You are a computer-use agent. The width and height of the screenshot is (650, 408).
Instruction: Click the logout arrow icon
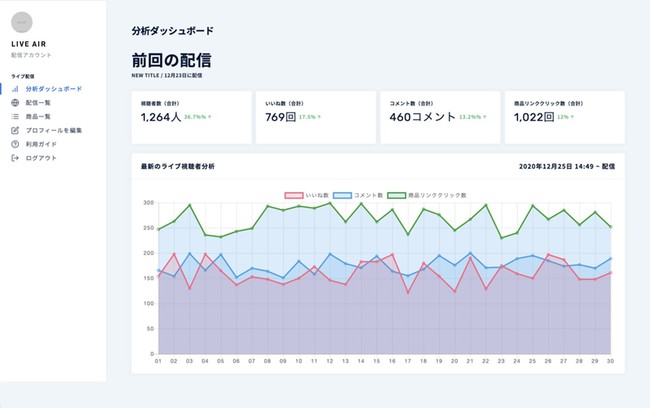point(15,158)
